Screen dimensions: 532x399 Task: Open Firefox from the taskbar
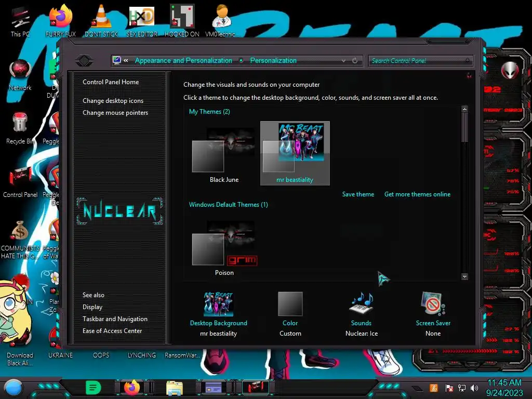point(132,388)
